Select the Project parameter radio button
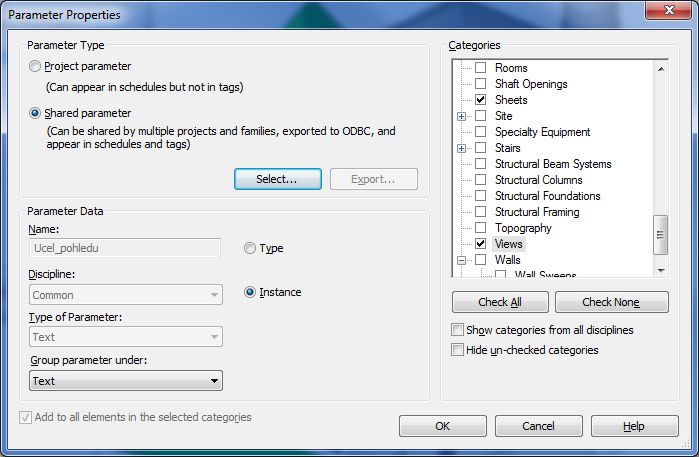 click(x=36, y=67)
